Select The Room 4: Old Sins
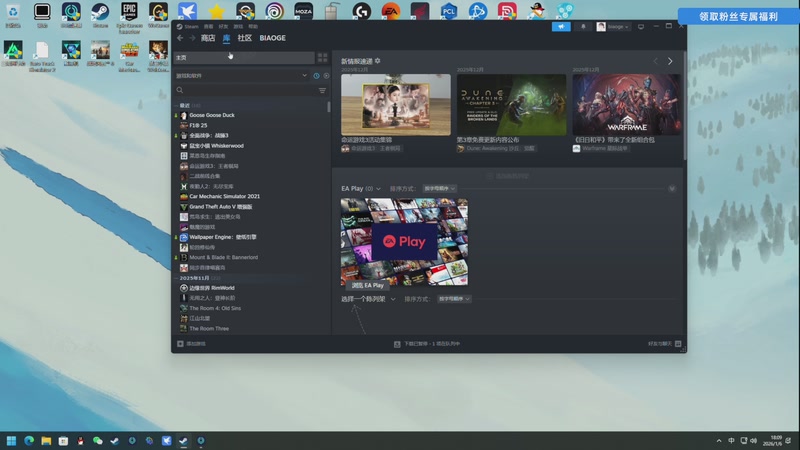This screenshot has width=800, height=450. (215, 309)
